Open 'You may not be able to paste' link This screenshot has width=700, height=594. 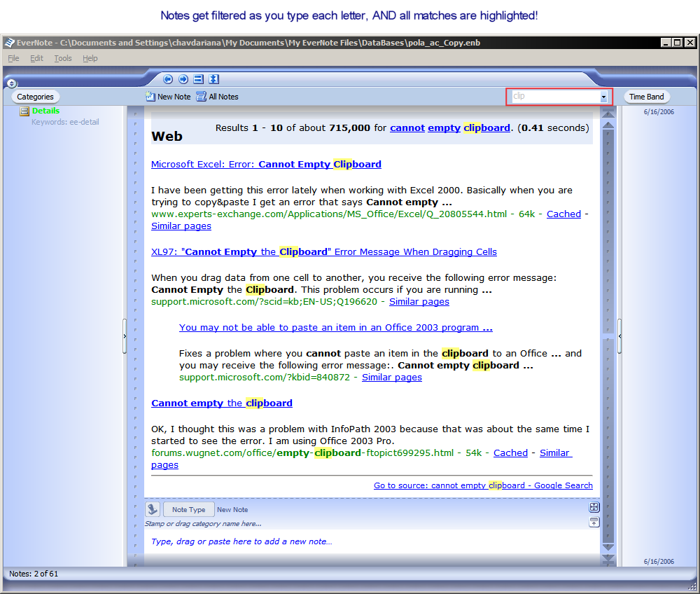point(336,327)
